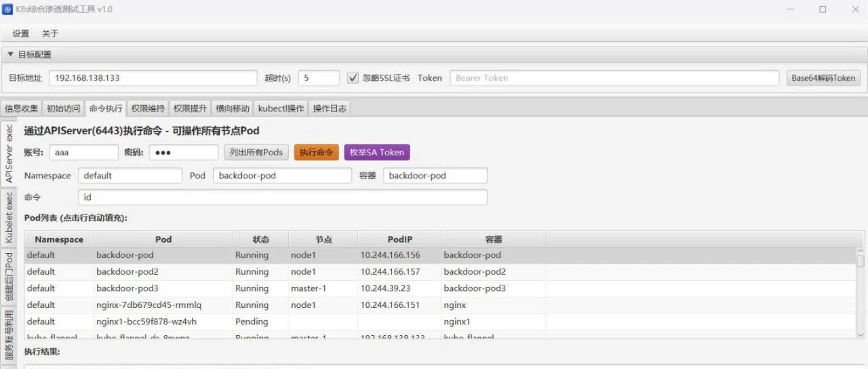Select the 命令执行 tab
Screen dimensions: 868x369
coord(106,108)
